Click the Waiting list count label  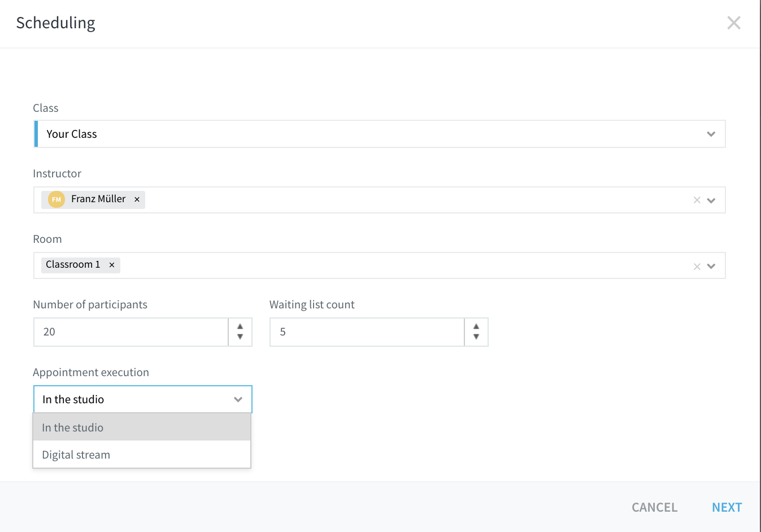click(x=312, y=304)
